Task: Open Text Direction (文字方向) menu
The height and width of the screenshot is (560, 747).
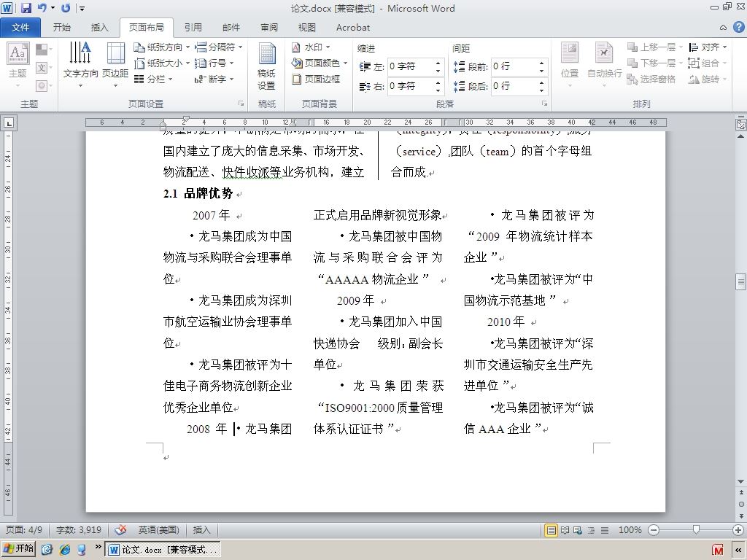Action: (80, 66)
